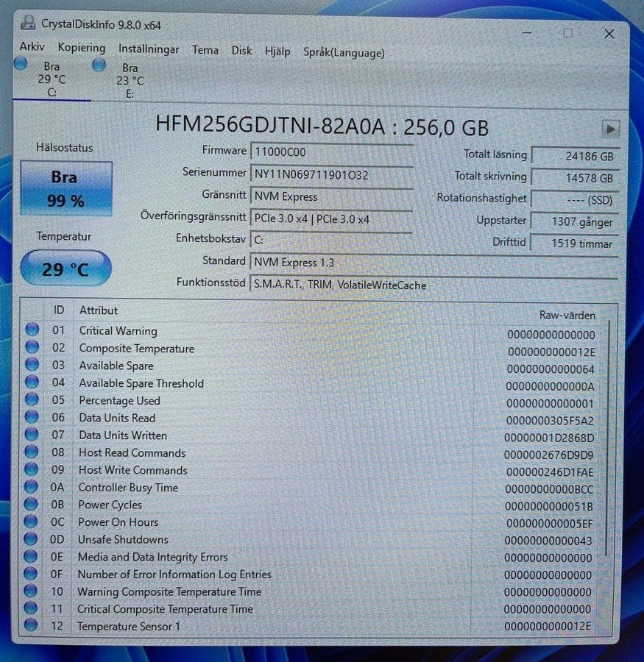
Task: Click the status orb beside Percentage Used
Action: tap(32, 400)
